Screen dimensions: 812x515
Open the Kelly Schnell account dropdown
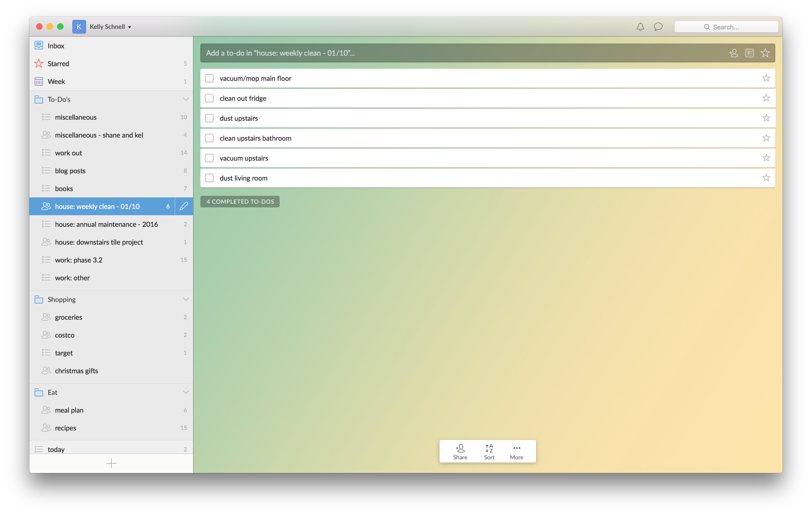pyautogui.click(x=110, y=27)
